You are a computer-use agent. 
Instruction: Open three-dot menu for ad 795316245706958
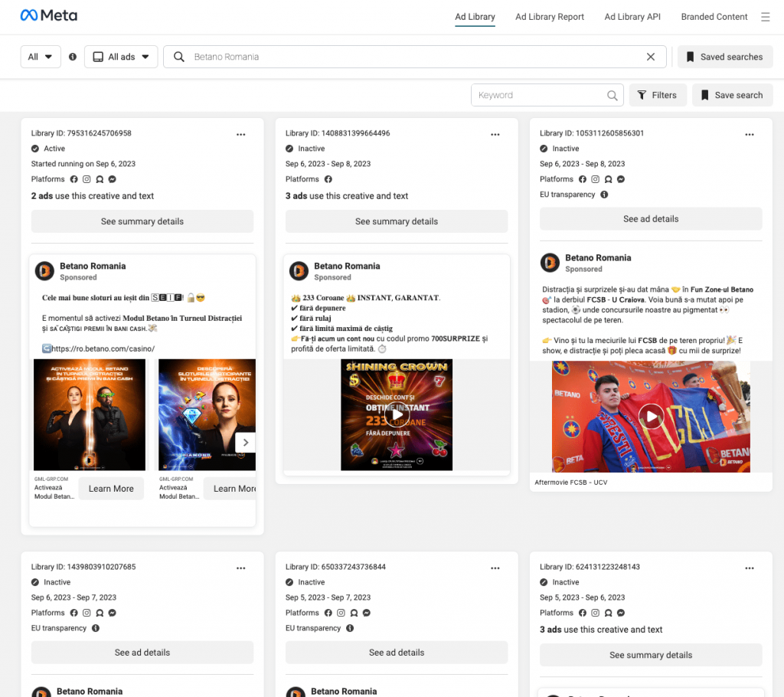click(241, 135)
